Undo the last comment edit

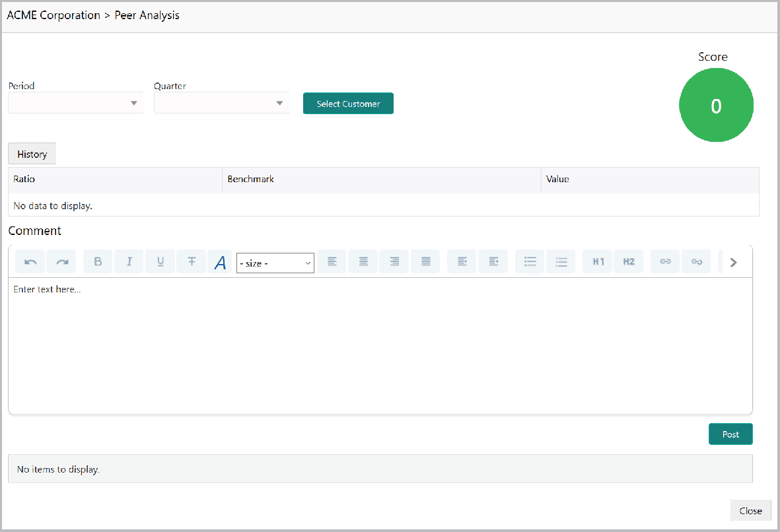[x=30, y=261]
